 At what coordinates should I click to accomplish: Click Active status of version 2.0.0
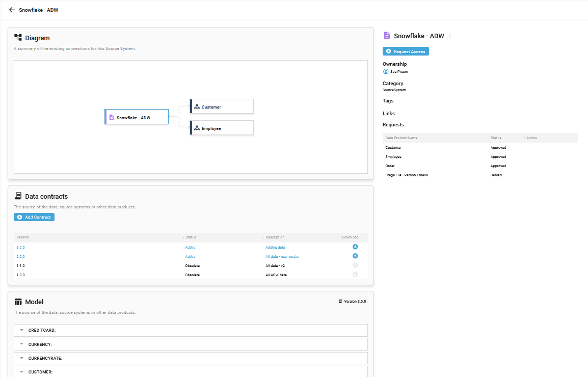(190, 257)
